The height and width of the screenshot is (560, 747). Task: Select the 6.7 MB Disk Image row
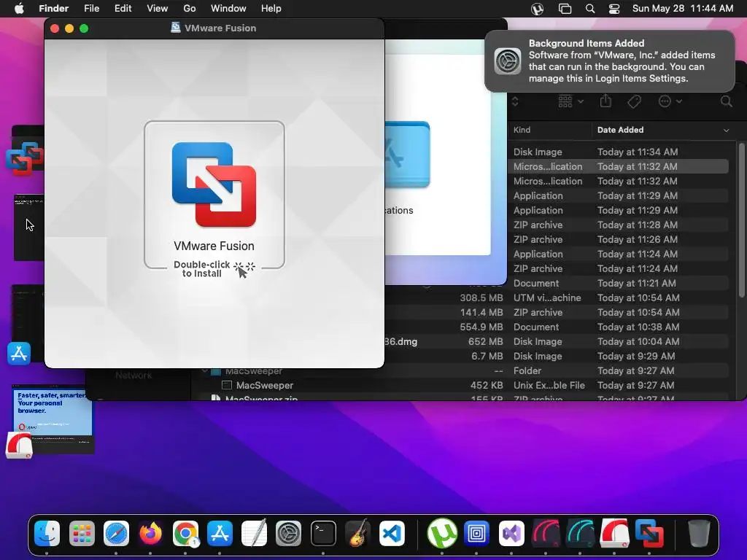point(557,356)
